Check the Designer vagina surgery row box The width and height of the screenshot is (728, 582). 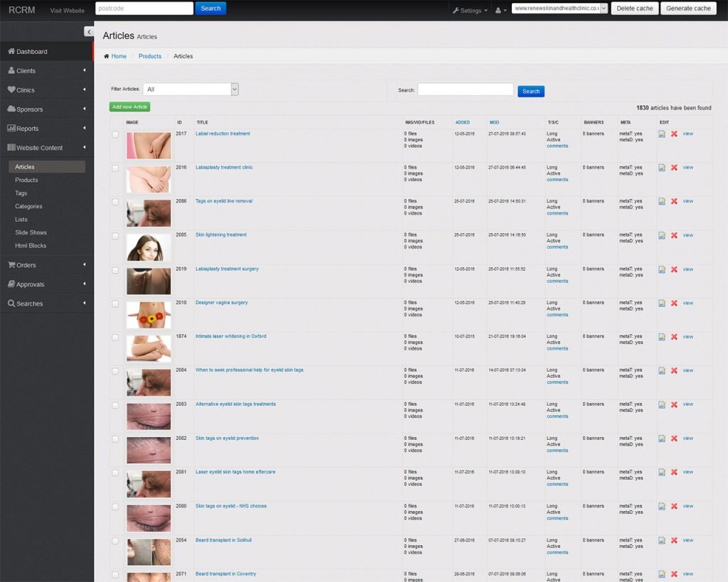click(x=115, y=304)
